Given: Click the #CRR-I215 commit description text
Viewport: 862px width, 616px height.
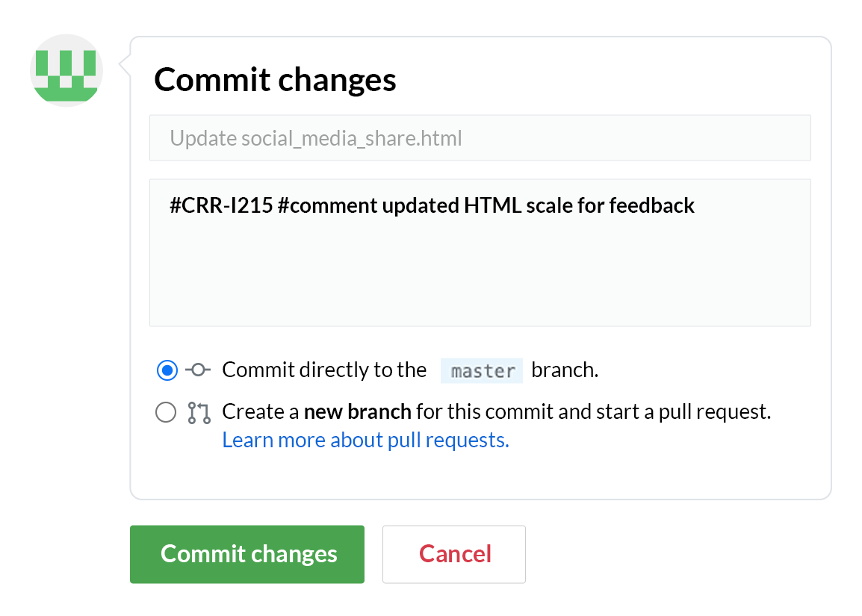Looking at the screenshot, I should point(220,205).
